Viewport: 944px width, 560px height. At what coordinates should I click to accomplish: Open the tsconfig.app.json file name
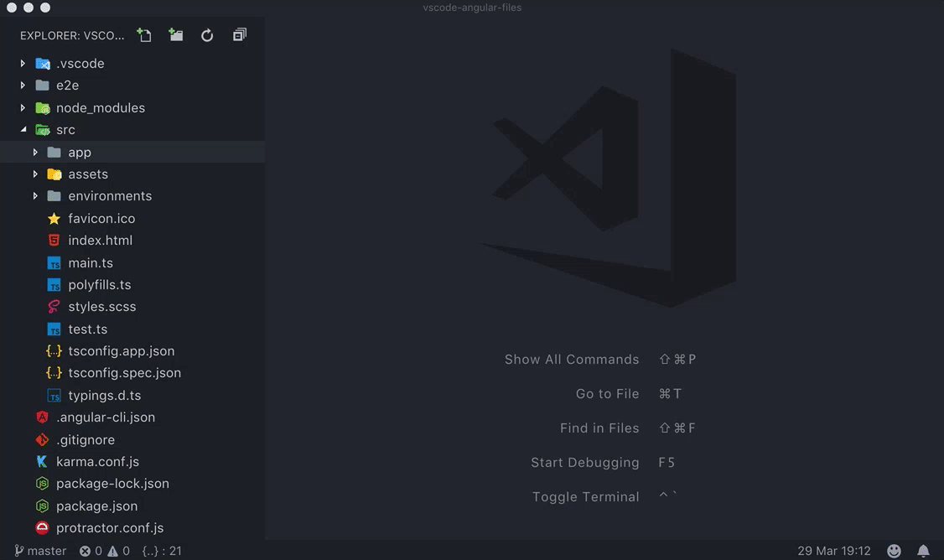121,351
